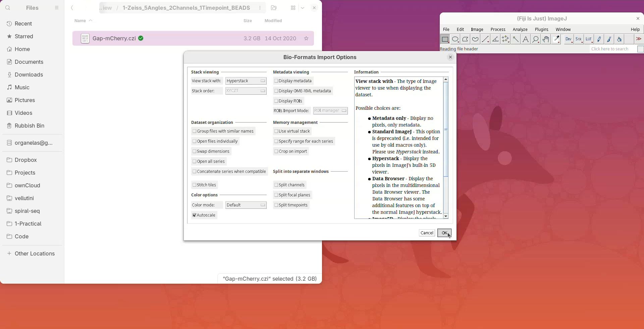The image size is (644, 329).
Task: Open the Analyze menu
Action: 520,30
